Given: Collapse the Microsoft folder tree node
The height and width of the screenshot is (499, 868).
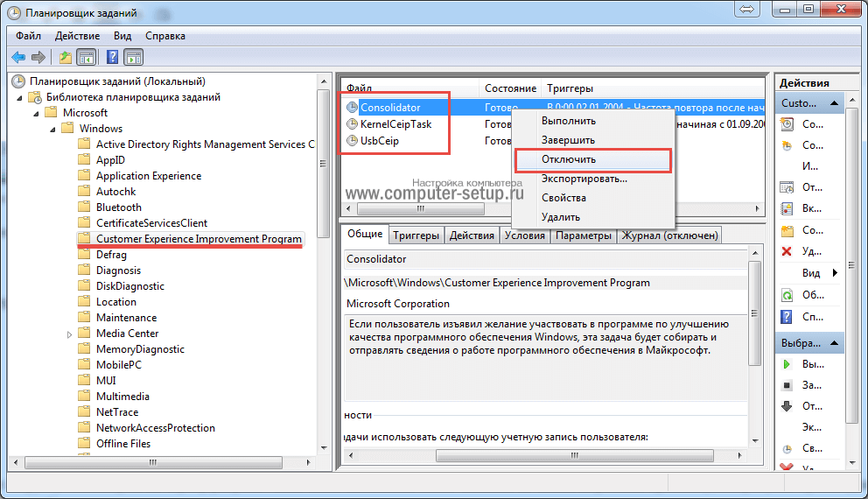Looking at the screenshot, I should [x=36, y=113].
